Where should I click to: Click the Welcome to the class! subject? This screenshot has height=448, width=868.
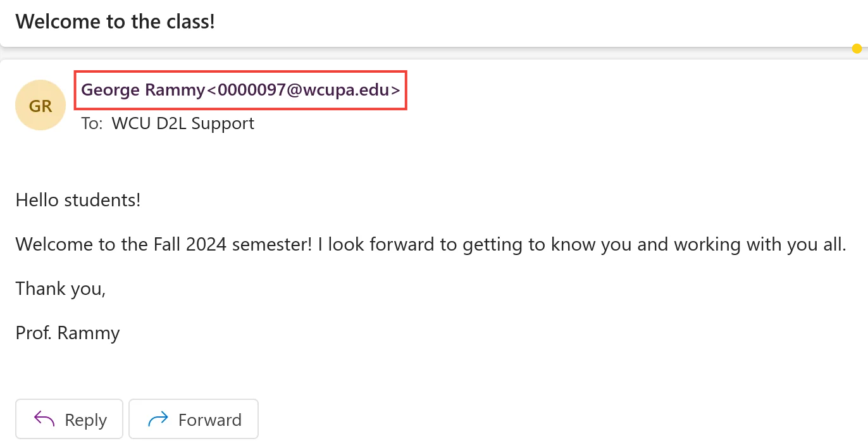[x=115, y=22]
